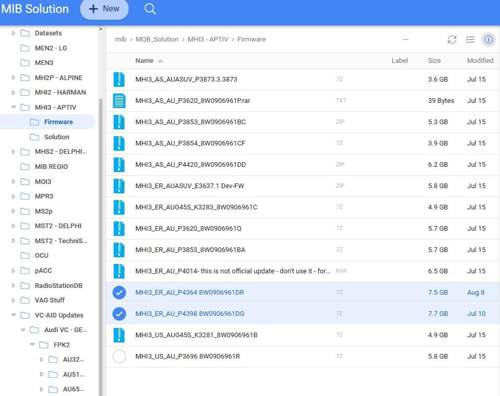Collapse the VC-AID Updates folder arrow
Image resolution: width=500 pixels, height=396 pixels.
pyautogui.click(x=14, y=315)
